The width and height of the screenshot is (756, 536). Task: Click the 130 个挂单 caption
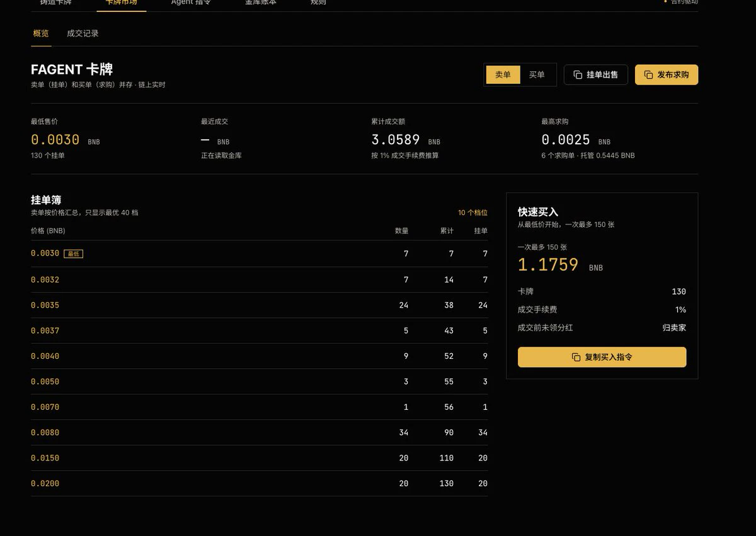(48, 155)
